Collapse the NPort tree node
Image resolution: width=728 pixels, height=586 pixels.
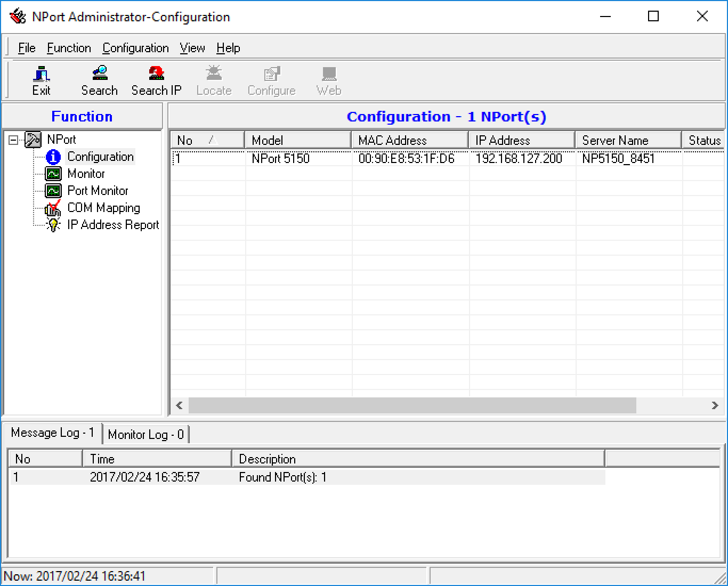tap(13, 140)
